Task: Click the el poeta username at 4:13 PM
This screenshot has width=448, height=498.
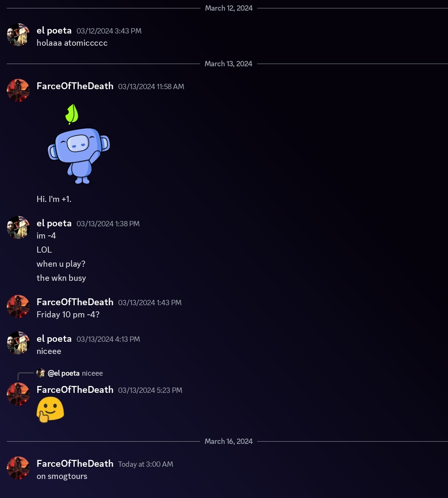Action: (x=54, y=339)
